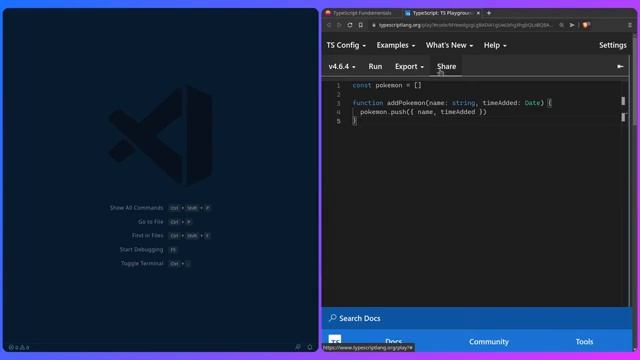The height and width of the screenshot is (360, 640).
Task: Click 'Go to File' in VS Code
Action: (151, 222)
